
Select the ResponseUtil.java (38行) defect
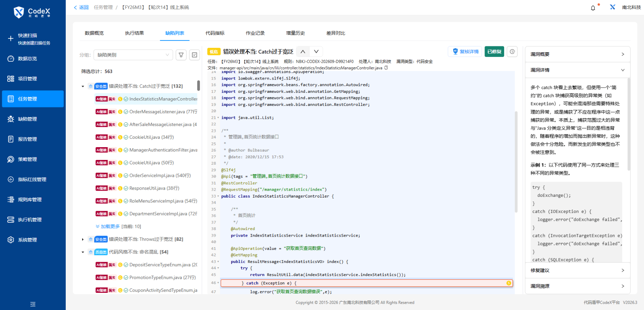coord(154,188)
